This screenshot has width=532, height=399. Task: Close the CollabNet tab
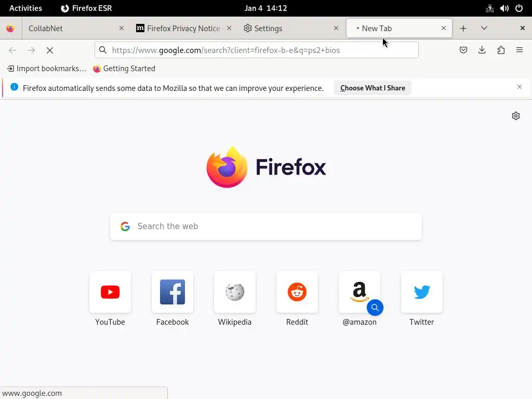click(122, 28)
